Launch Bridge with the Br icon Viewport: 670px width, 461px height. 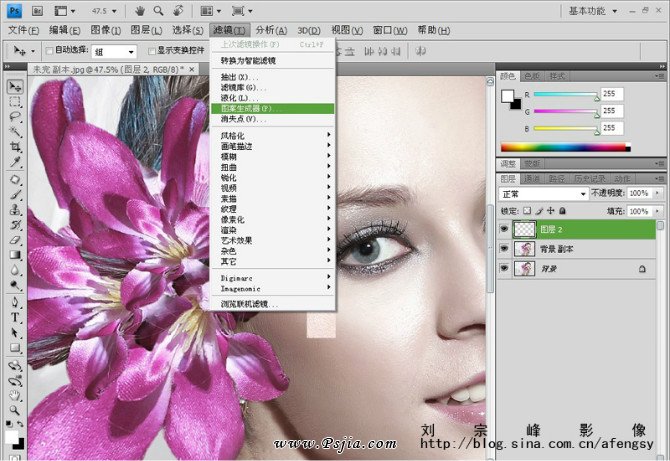(x=36, y=11)
